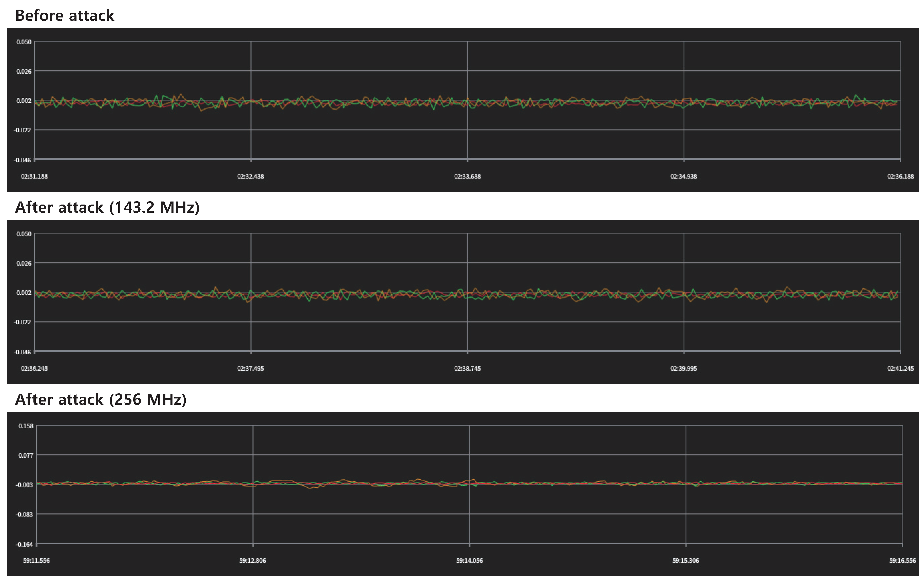Screen dimensions: 924x582
Task: Click the 59:12.806 time axis label
Action: point(252,560)
